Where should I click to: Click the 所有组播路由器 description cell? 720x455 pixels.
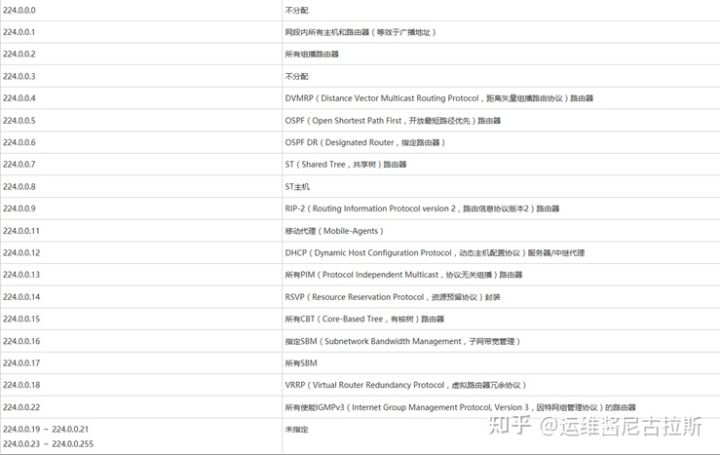click(x=312, y=54)
